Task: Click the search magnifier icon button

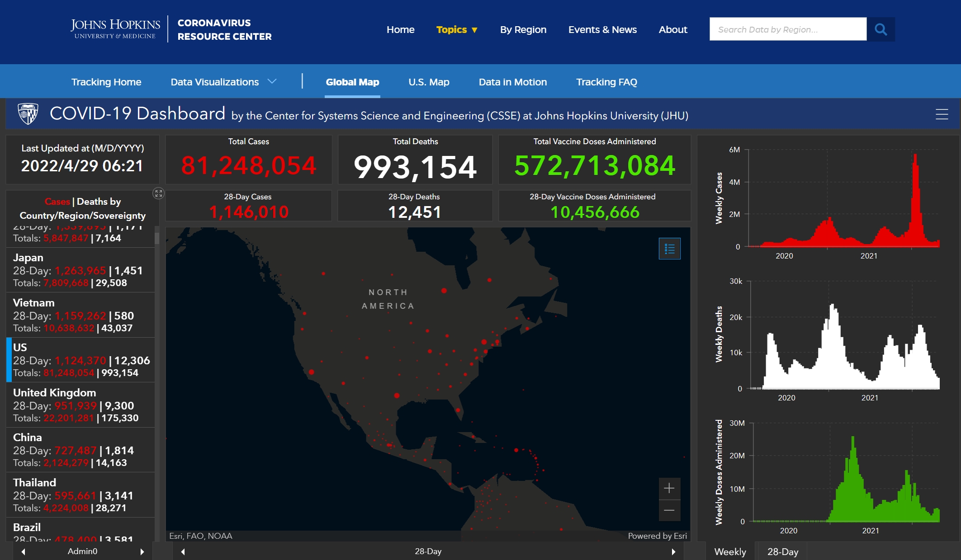Action: [x=881, y=29]
